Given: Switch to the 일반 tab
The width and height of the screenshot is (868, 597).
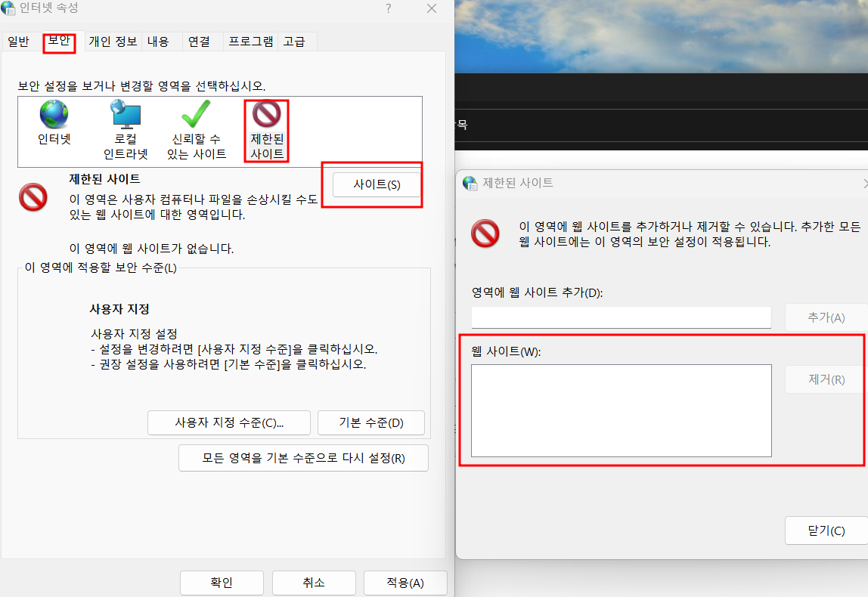Looking at the screenshot, I should (18, 42).
